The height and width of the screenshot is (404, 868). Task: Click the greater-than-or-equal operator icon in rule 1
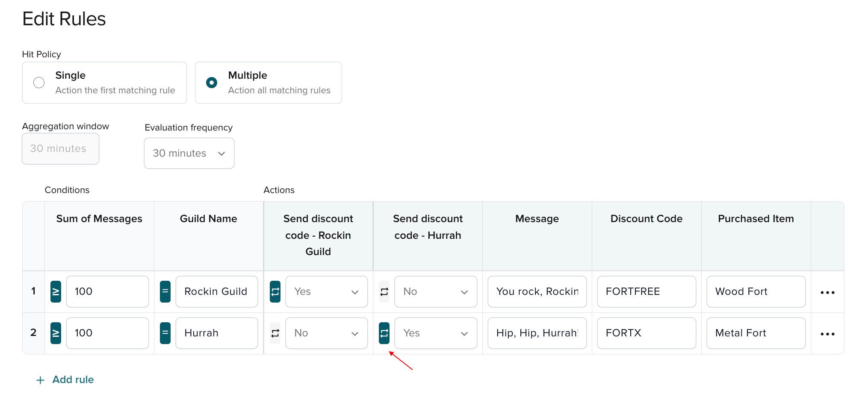click(x=56, y=291)
